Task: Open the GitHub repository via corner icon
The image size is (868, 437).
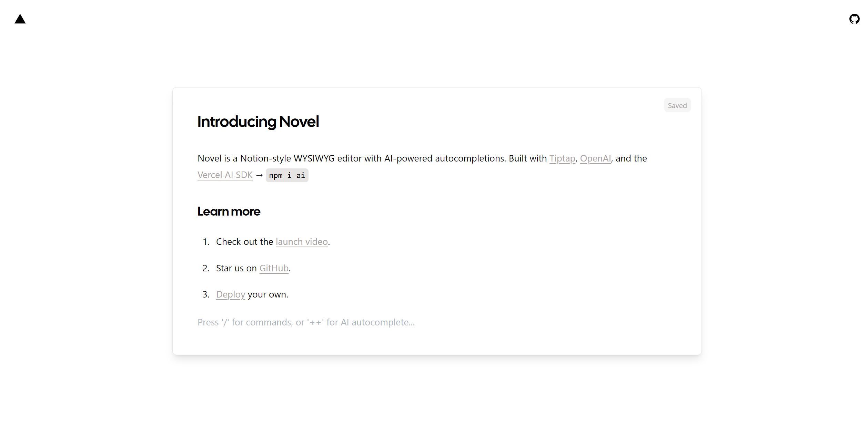Action: pos(854,19)
